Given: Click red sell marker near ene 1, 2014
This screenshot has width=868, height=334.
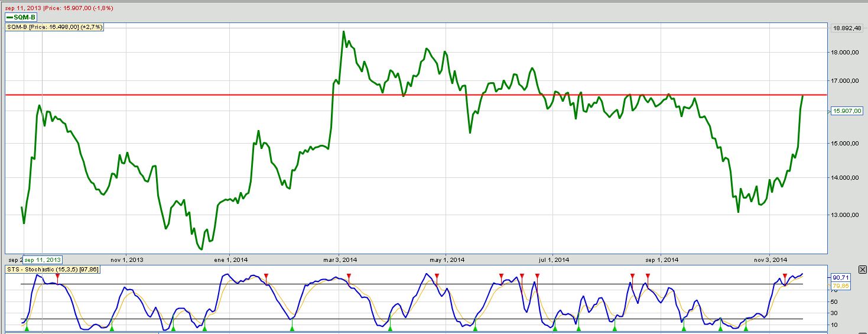Looking at the screenshot, I should [266, 276].
